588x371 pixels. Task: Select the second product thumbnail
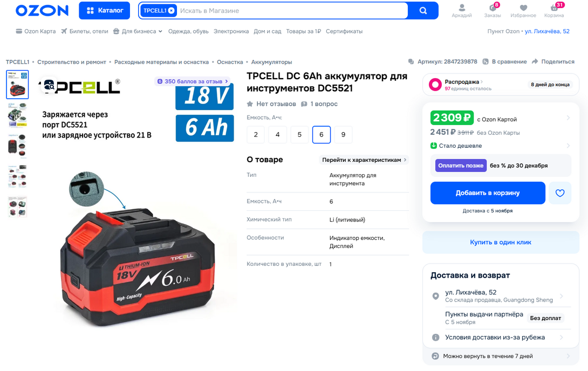coord(17,115)
